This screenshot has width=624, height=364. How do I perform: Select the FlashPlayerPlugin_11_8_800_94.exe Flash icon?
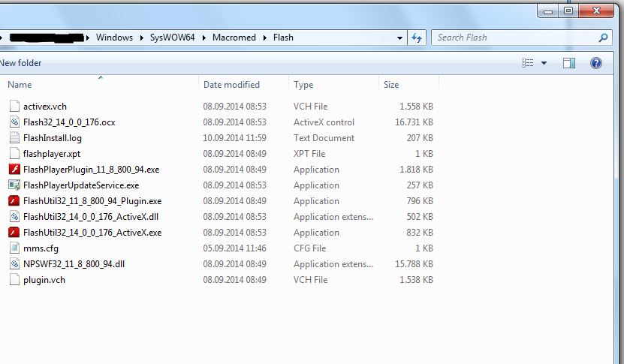(x=14, y=170)
